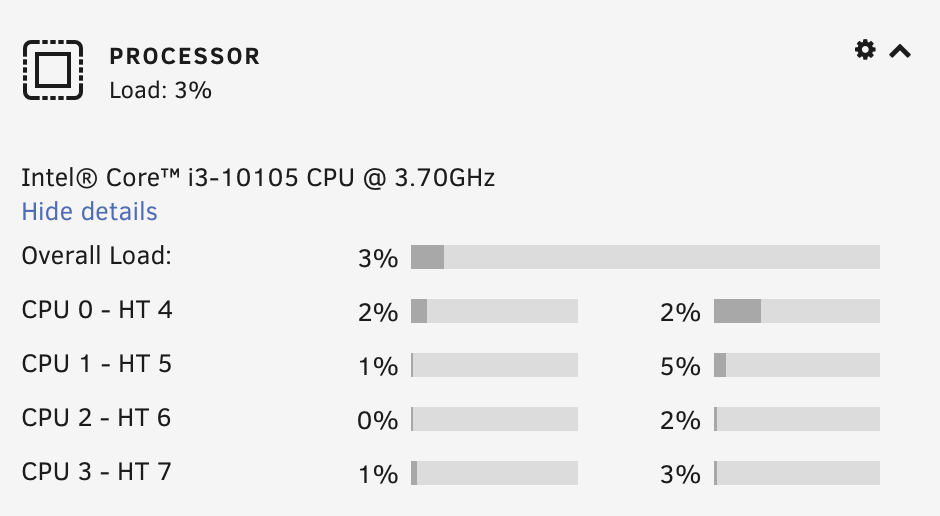Screen dimensions: 940x516
Task: Click CPU 3 load bar
Action: [x=494, y=473]
